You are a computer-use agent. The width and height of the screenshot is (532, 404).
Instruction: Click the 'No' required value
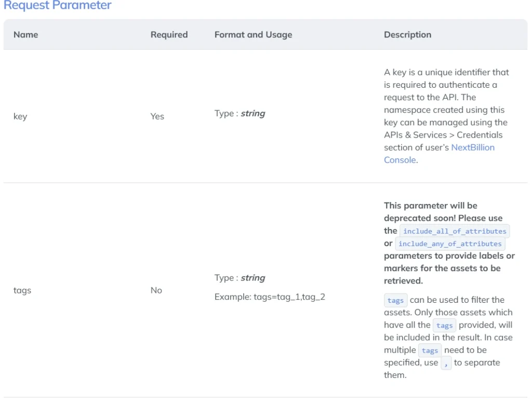156,290
